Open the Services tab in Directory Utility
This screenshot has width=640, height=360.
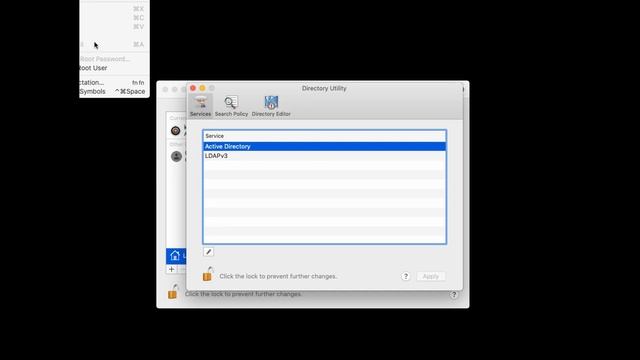pyautogui.click(x=200, y=106)
